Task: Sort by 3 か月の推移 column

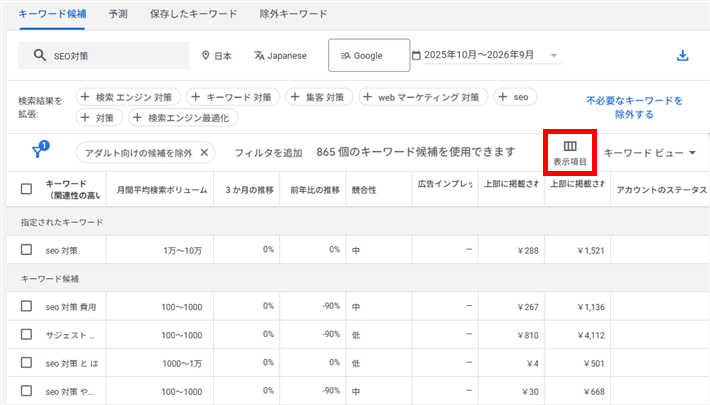Action: (249, 190)
